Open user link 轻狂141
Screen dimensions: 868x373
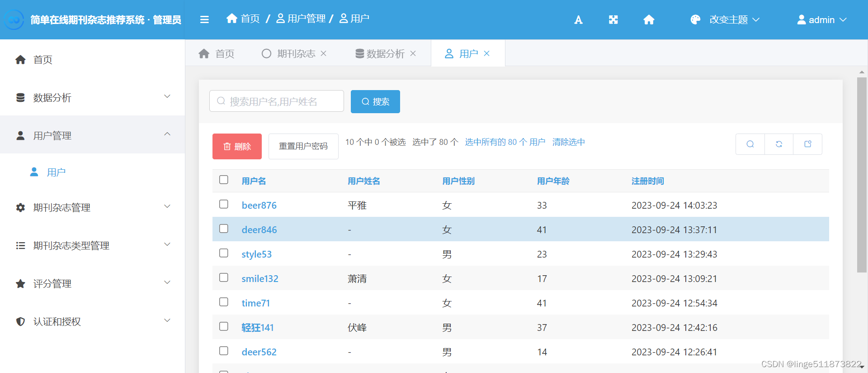point(258,327)
